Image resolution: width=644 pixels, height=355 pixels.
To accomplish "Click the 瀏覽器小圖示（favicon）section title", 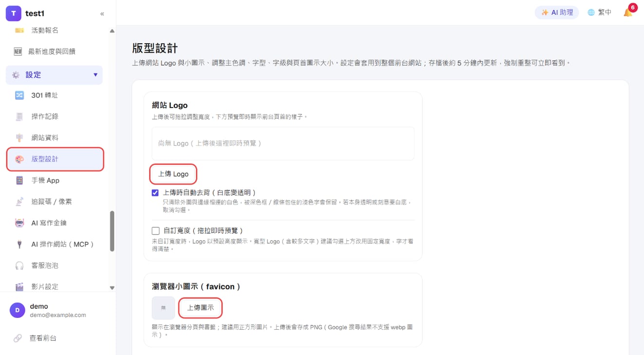I will point(196,287).
